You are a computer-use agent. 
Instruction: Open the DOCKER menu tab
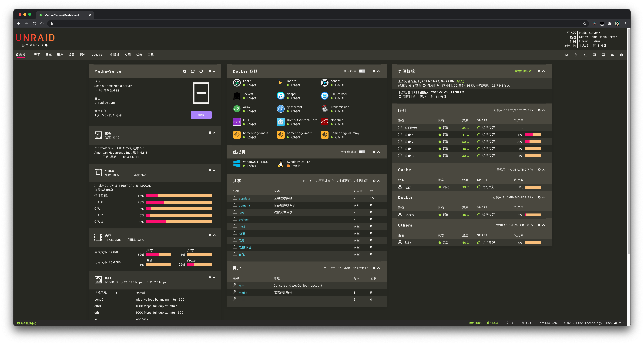click(x=98, y=55)
